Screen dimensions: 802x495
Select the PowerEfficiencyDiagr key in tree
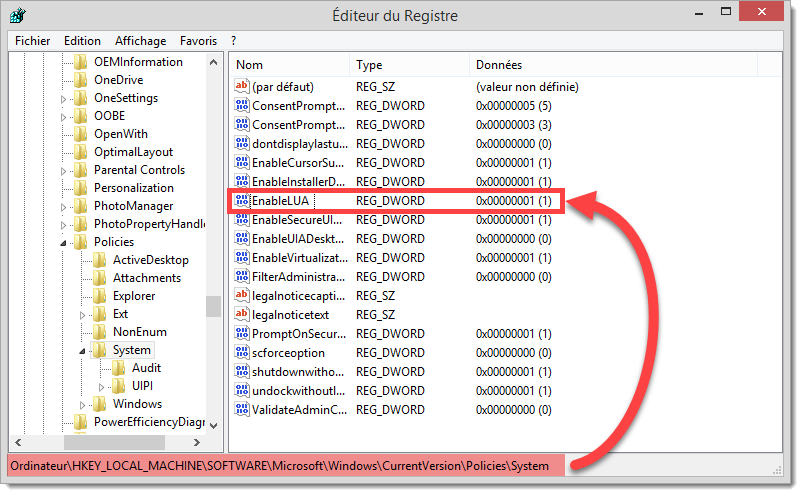pyautogui.click(x=149, y=422)
